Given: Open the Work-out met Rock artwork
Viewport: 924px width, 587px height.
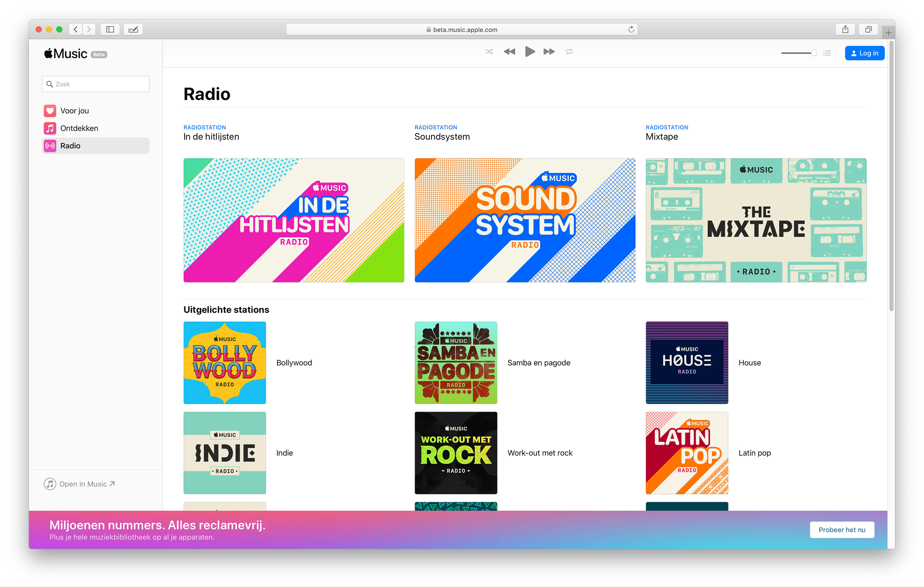Looking at the screenshot, I should (x=456, y=453).
